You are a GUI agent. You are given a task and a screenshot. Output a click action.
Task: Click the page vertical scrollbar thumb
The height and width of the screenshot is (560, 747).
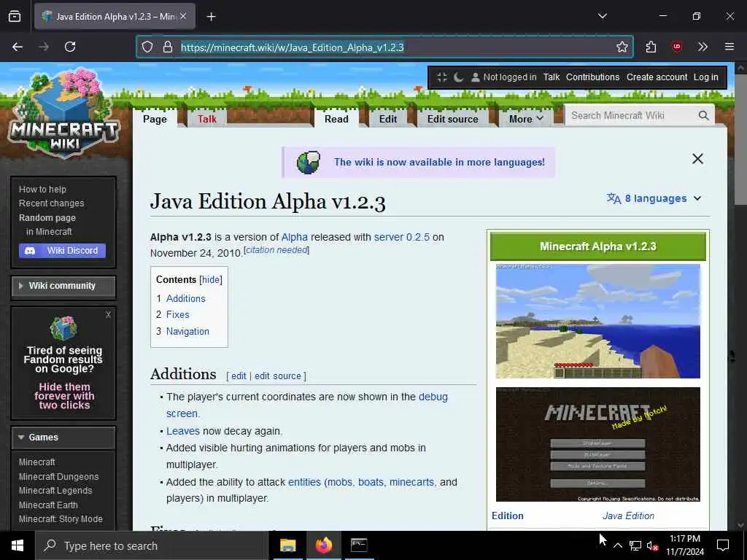tap(740, 139)
